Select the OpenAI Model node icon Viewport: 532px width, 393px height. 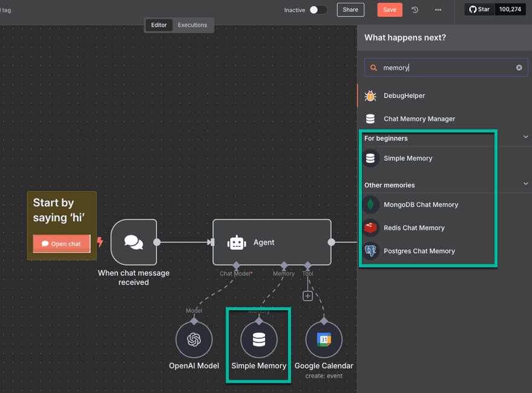tap(194, 340)
